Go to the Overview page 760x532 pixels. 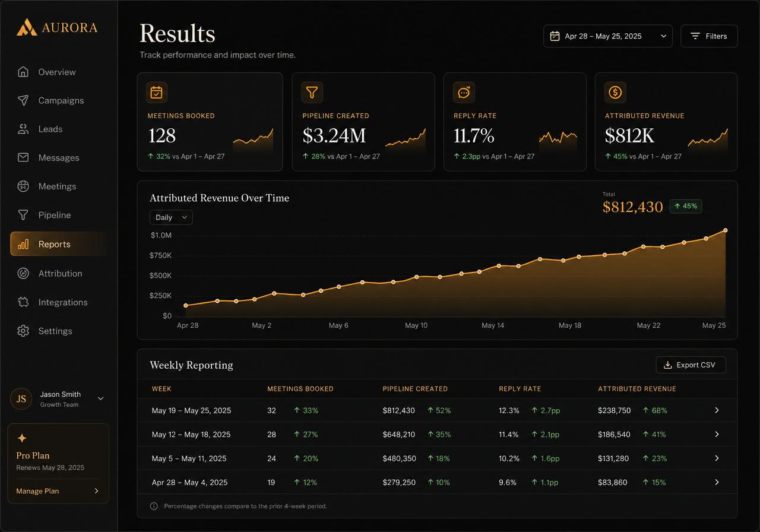pos(58,72)
